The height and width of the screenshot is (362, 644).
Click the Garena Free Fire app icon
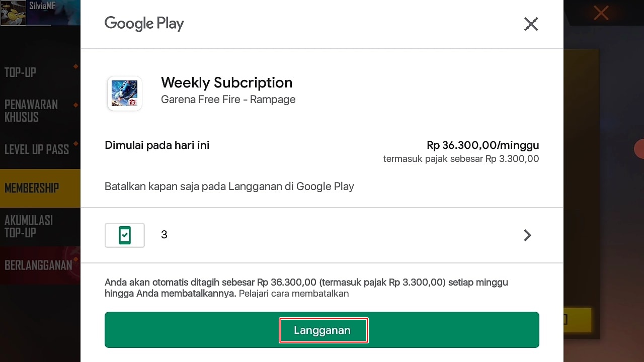pyautogui.click(x=125, y=94)
